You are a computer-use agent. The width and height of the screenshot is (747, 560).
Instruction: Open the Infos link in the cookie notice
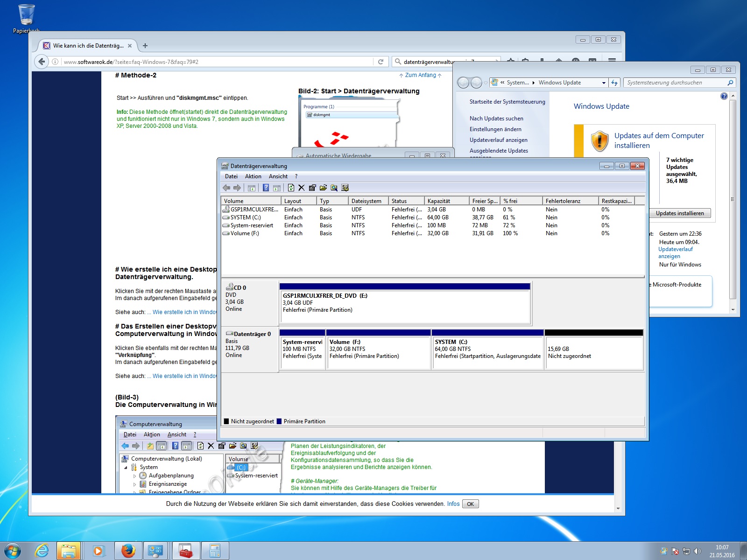(453, 504)
